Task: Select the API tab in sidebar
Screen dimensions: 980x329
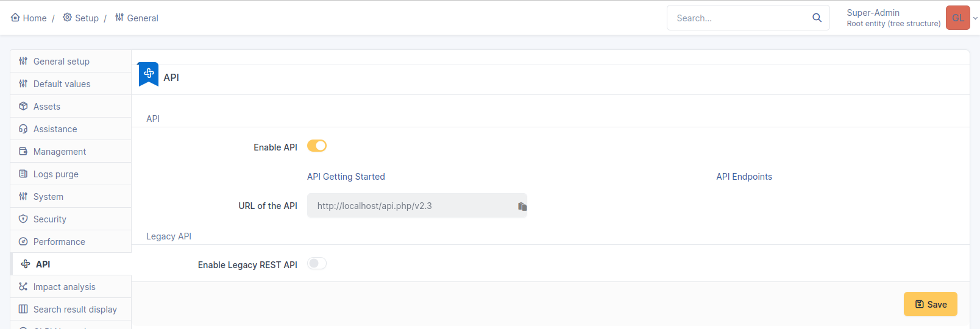Action: tap(71, 264)
